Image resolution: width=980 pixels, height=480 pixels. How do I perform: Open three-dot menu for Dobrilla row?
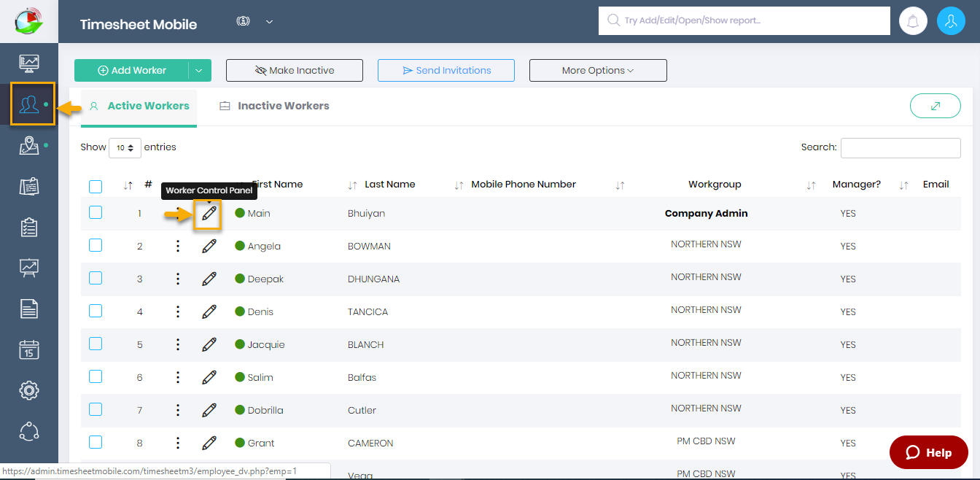pos(178,410)
